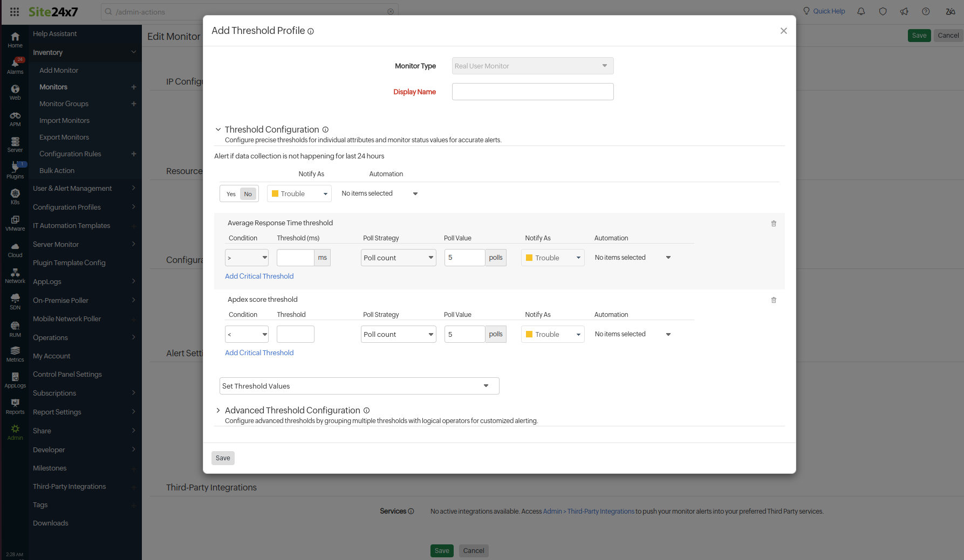Click Add Critical Threshold under Apdex score
The image size is (964, 560).
259,352
